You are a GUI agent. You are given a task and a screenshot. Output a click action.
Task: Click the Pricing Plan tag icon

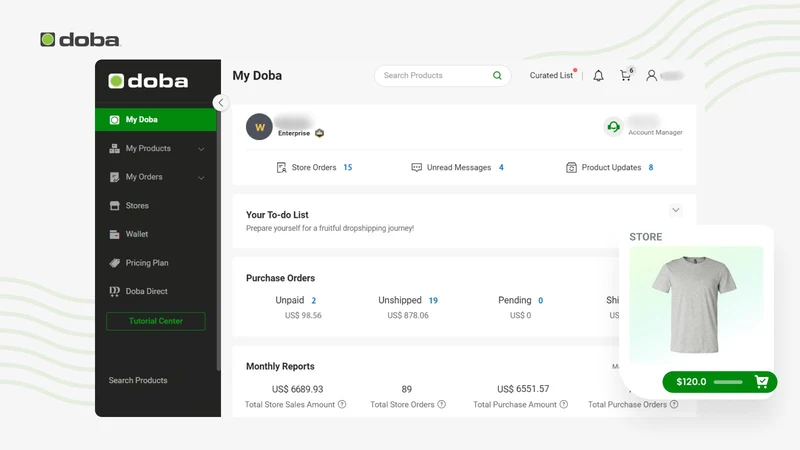click(114, 263)
